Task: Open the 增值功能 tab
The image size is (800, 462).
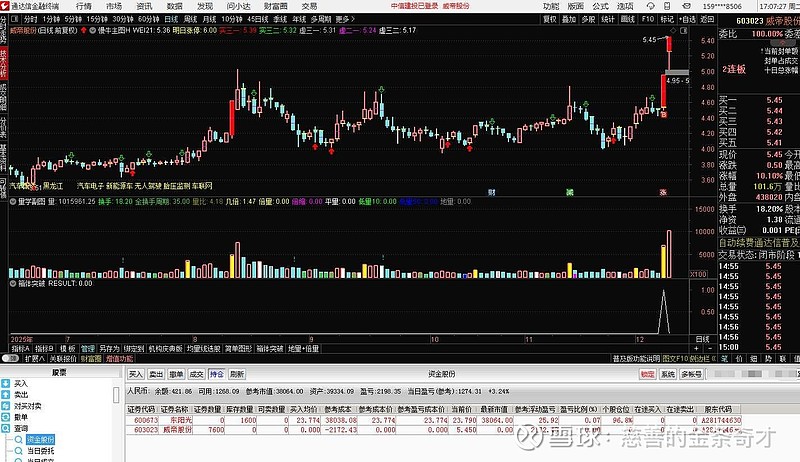Action: tap(119, 359)
